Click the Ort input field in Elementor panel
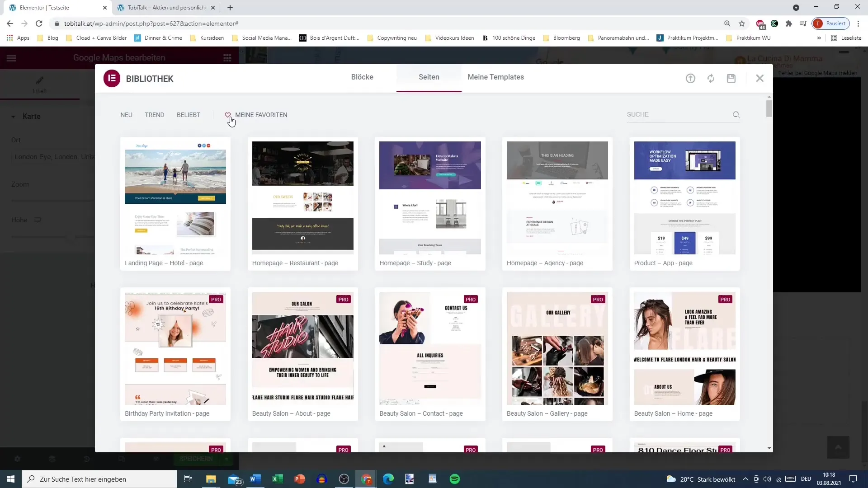The image size is (868, 488). (x=53, y=157)
